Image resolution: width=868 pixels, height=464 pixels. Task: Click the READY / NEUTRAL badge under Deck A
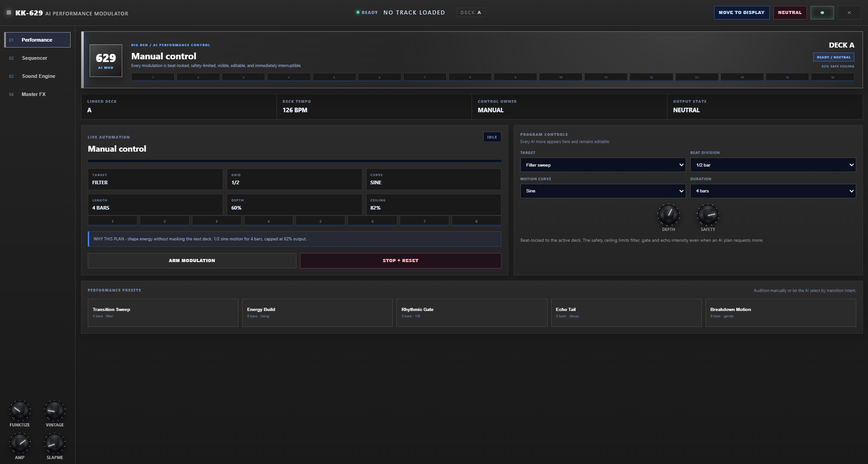click(834, 57)
